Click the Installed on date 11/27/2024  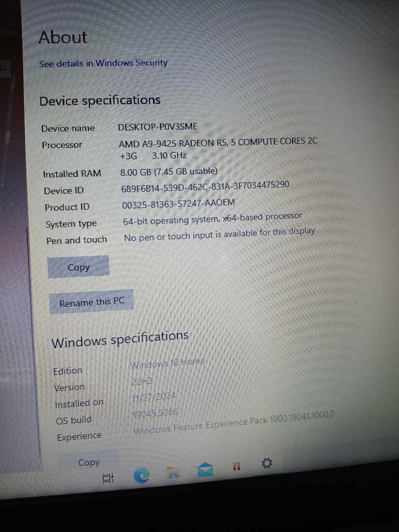click(154, 397)
